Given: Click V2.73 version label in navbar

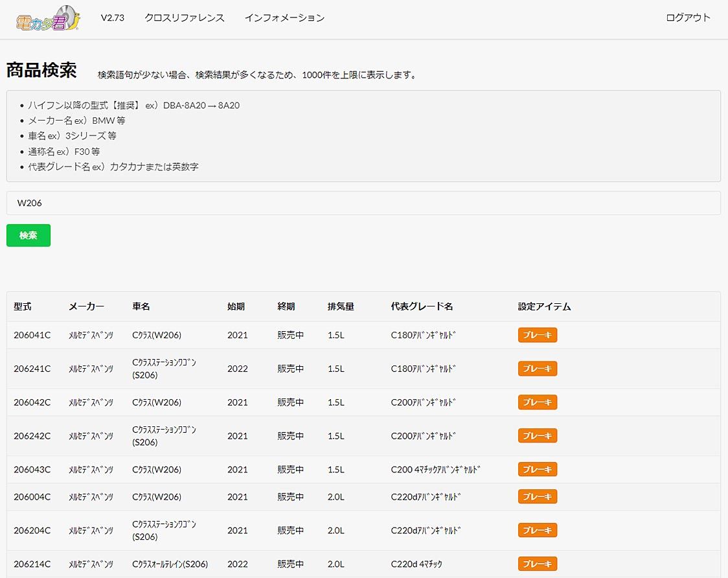Looking at the screenshot, I should (112, 18).
